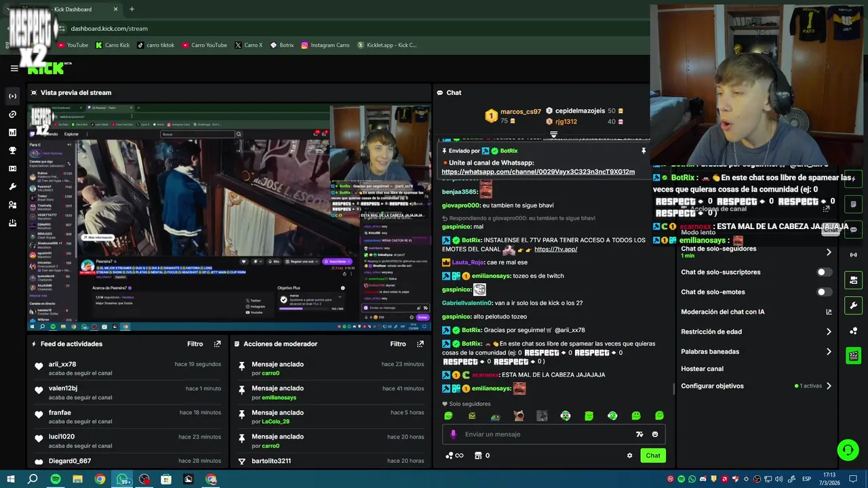The image size is (868, 488).
Task: Open the Carro Kick bookmark
Action: (113, 45)
